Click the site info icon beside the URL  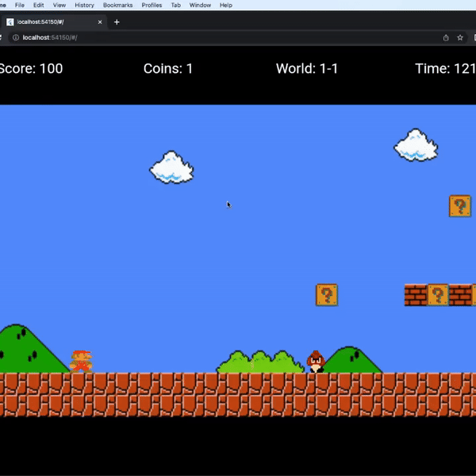16,37
